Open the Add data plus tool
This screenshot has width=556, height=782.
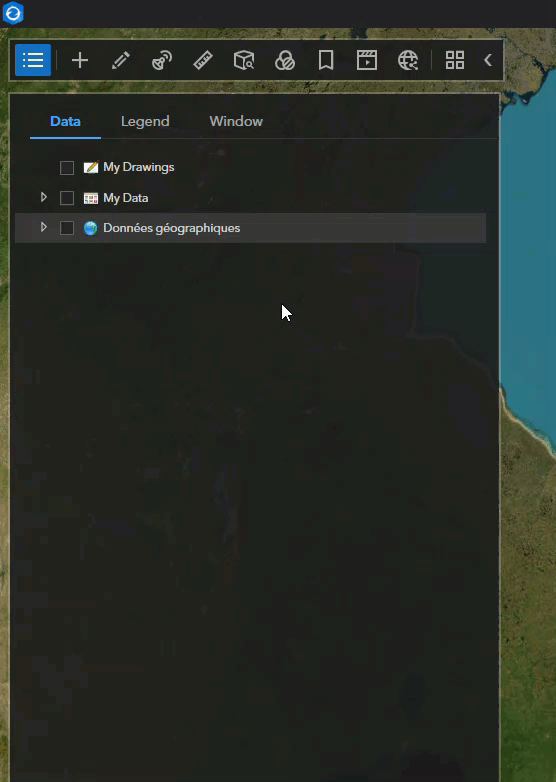pos(80,60)
